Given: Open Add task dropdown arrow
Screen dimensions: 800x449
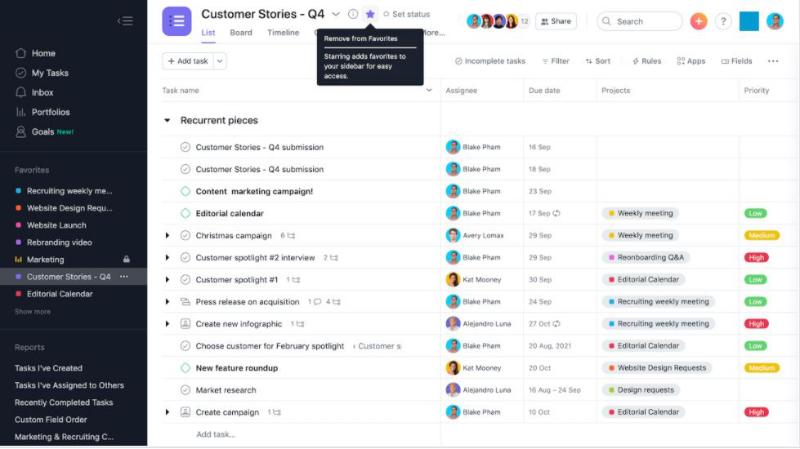Looking at the screenshot, I should tap(220, 61).
